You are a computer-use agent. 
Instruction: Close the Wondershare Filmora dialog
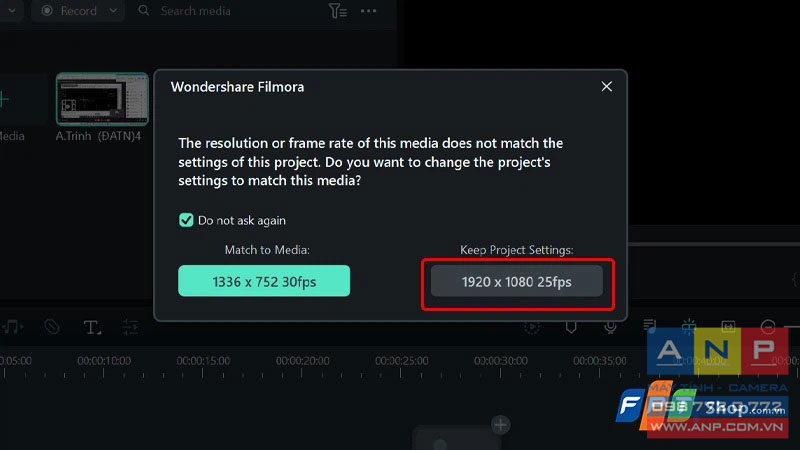607,86
